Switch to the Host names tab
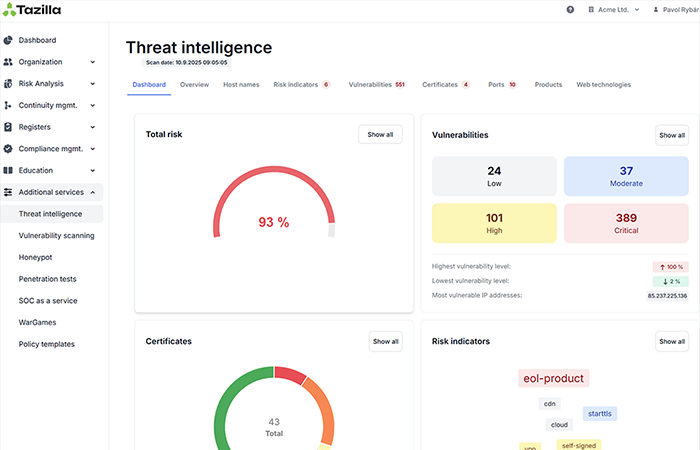The image size is (700, 450). [241, 84]
